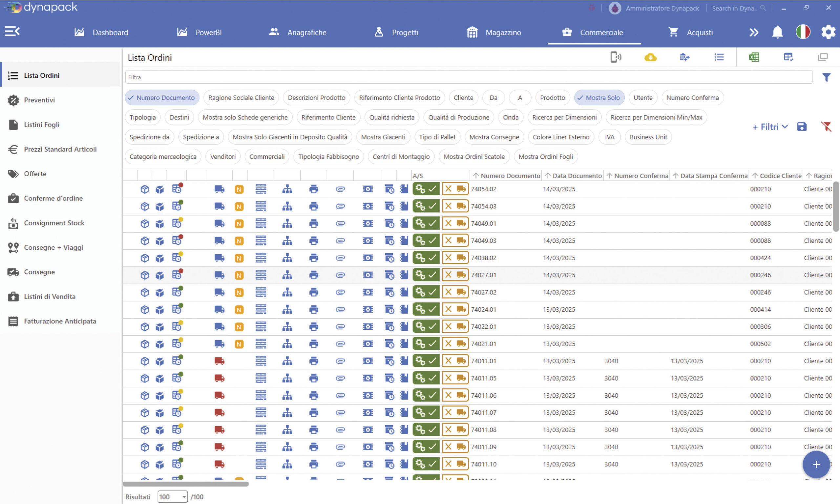Open hierarchy tree icon for order 74027.01

coord(287,275)
